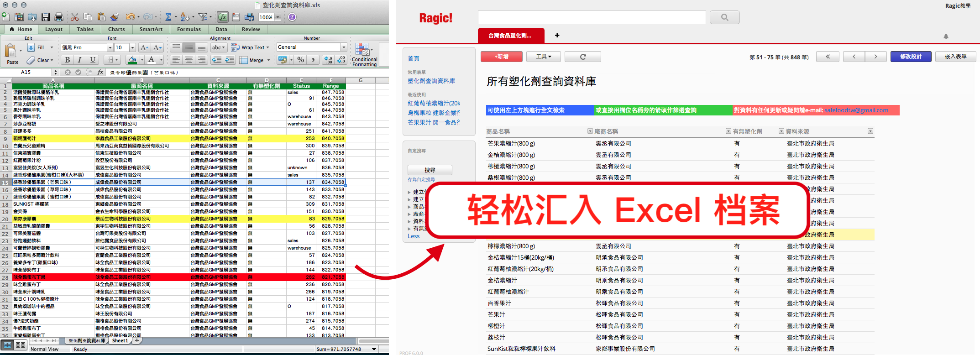Click the Ragic search magnifier button
This screenshot has height=355, width=980.
click(724, 17)
